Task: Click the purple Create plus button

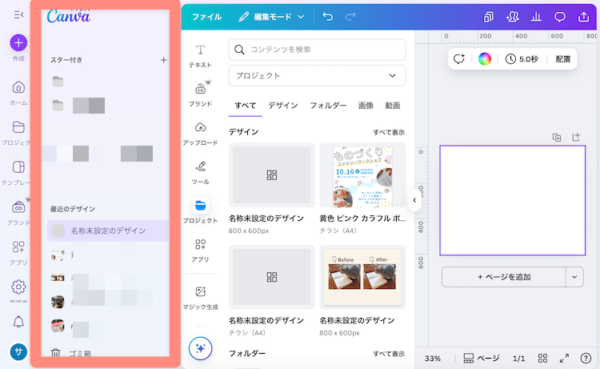Action: click(x=18, y=42)
